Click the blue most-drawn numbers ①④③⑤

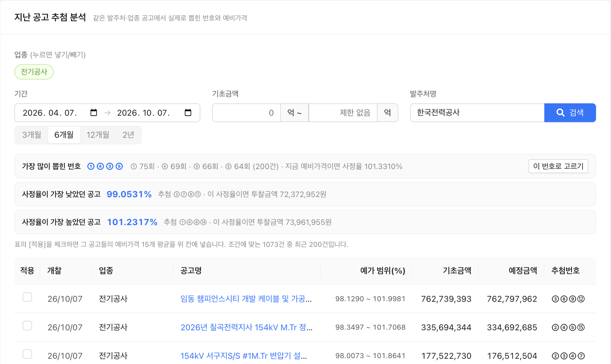pos(105,166)
